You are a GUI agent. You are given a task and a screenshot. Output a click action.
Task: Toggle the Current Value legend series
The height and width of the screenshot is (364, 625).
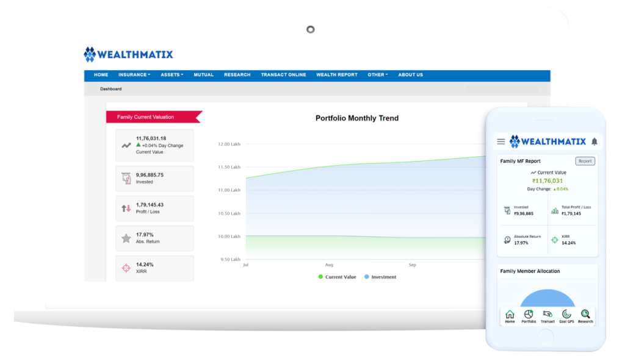[x=337, y=277]
